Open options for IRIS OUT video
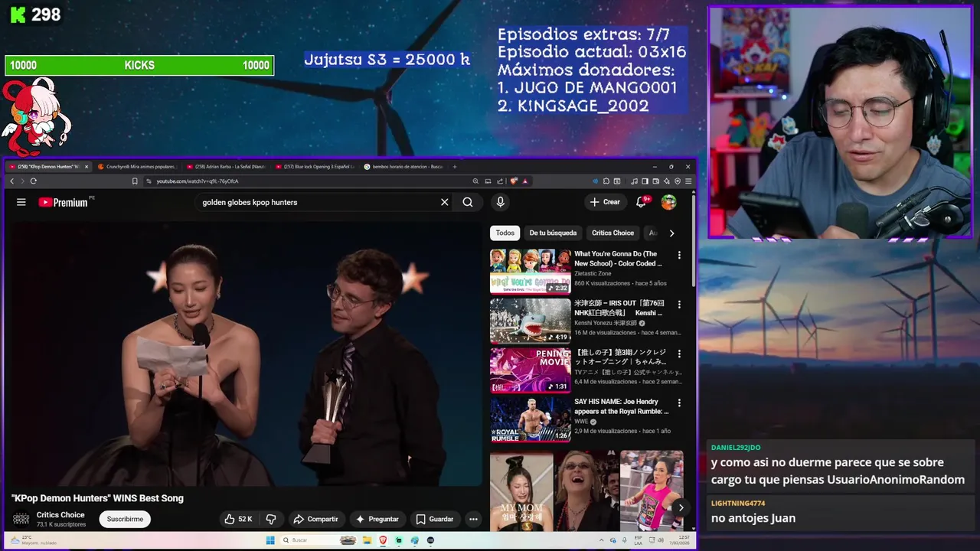The height and width of the screenshot is (551, 980). [679, 305]
